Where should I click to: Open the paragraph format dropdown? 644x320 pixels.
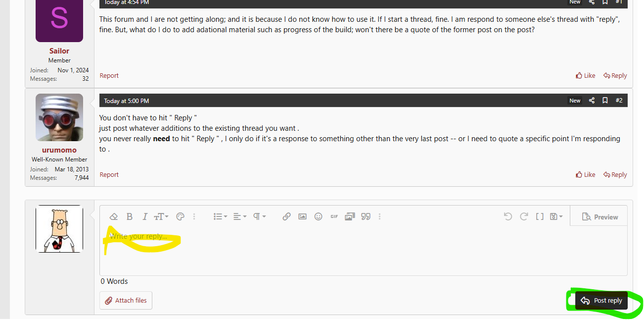[x=260, y=216]
